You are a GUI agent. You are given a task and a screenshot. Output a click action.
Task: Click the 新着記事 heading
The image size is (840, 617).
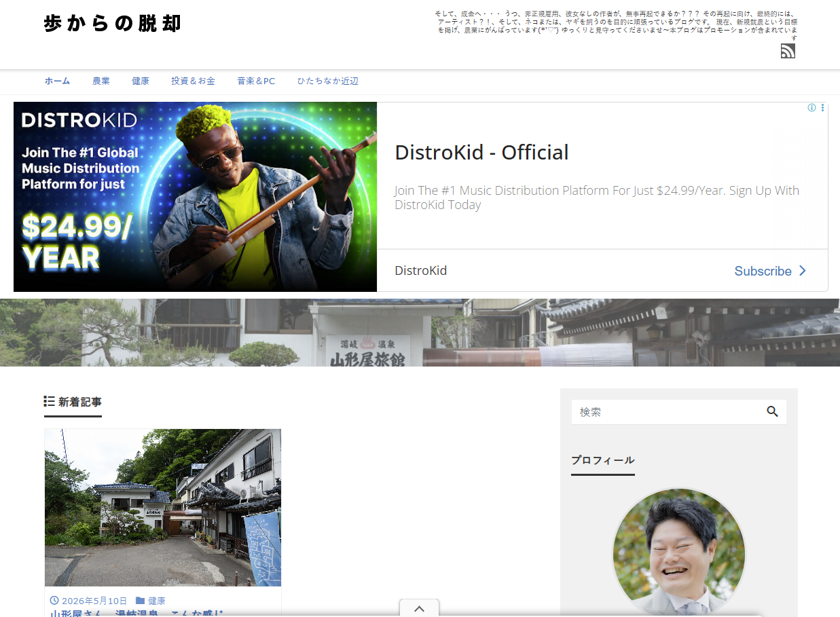80,402
